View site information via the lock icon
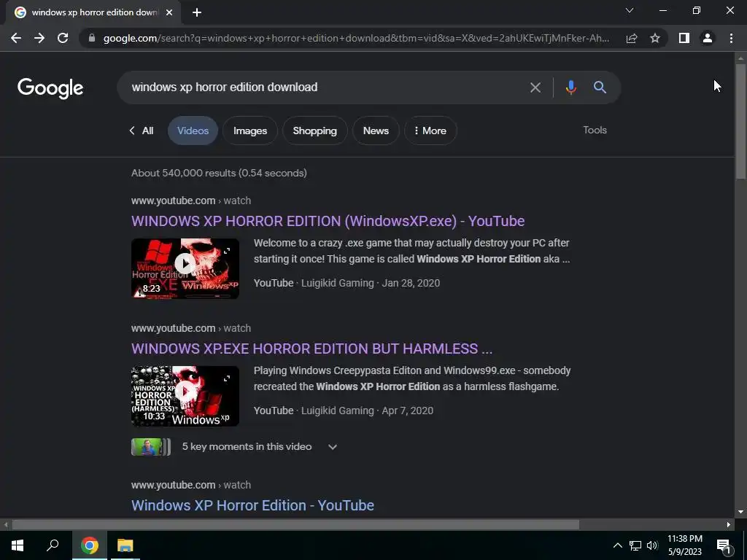The image size is (747, 560). click(x=92, y=38)
